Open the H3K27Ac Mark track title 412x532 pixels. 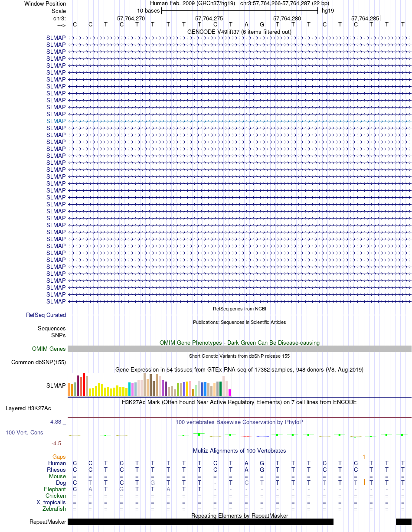[239, 402]
